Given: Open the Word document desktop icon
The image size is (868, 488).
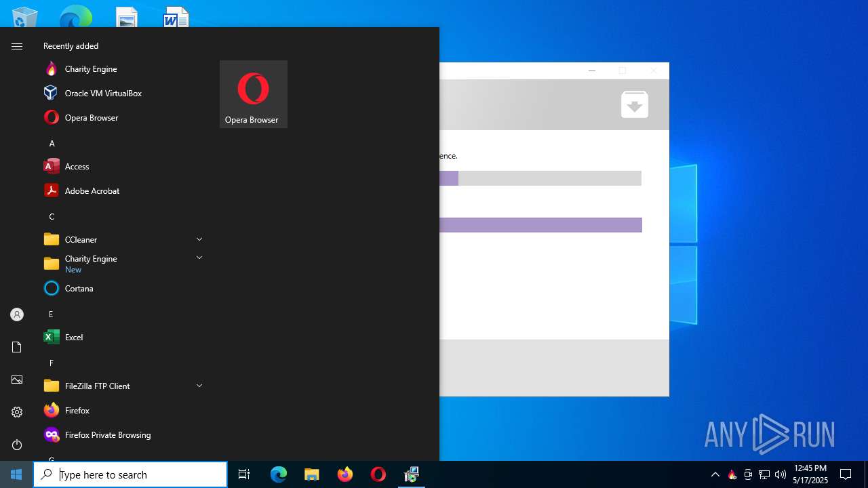Looking at the screenshot, I should (x=176, y=16).
